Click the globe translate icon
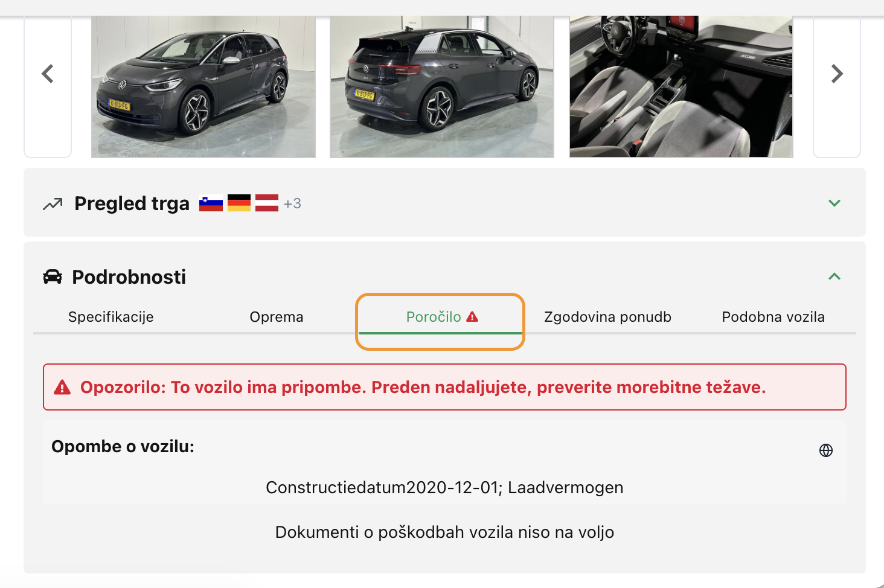The height and width of the screenshot is (588, 884). click(826, 450)
